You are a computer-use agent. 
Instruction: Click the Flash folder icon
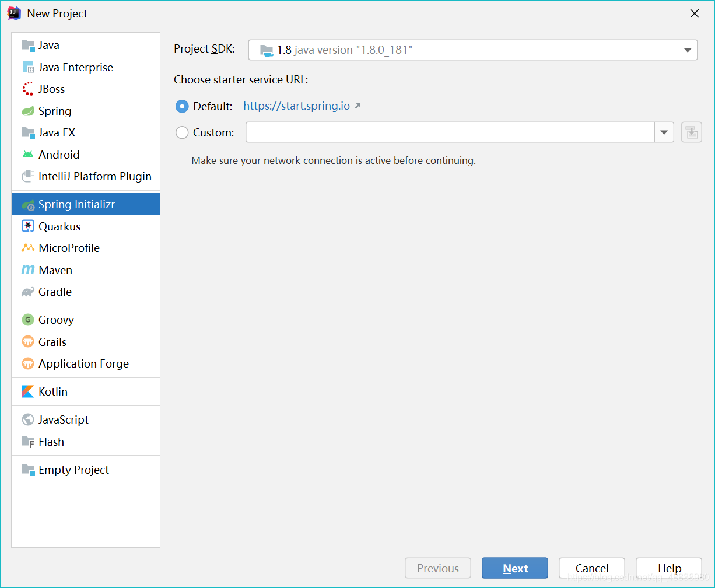tap(28, 442)
